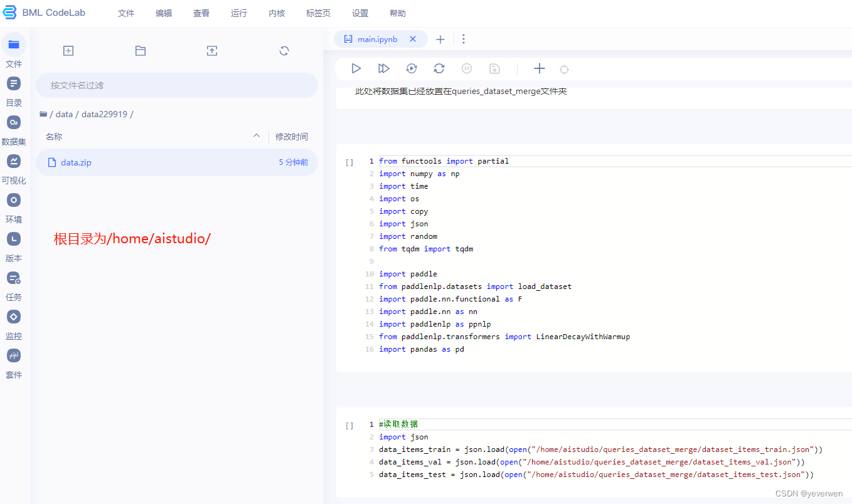The width and height of the screenshot is (852, 504).
Task: Click the 读取数据 cell execution bracket
Action: point(349,426)
